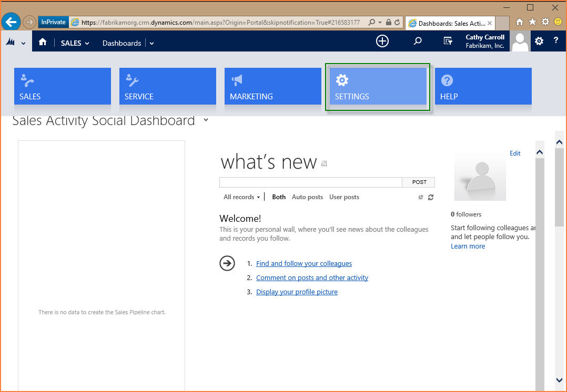Refresh the what's new feed
The image size is (567, 392).
click(431, 197)
